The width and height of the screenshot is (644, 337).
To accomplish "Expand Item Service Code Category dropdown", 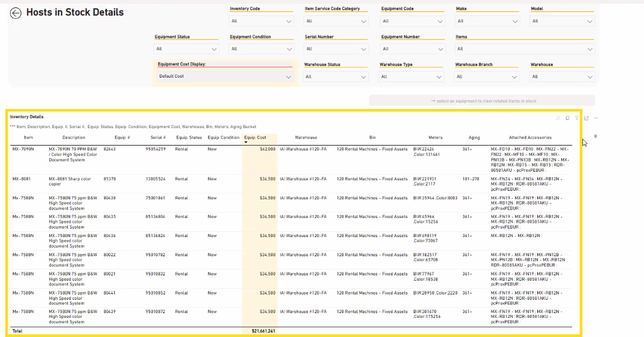I will coord(336,21).
